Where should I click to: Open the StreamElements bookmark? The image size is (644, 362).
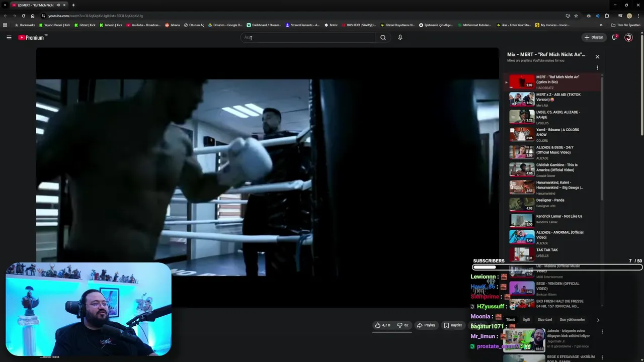point(302,25)
